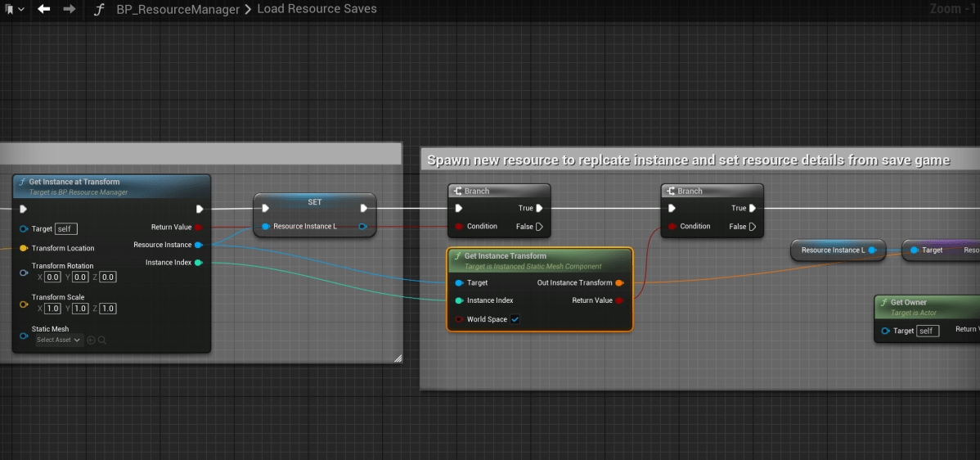Click the navigate back arrow
Image resolution: width=980 pixels, height=460 pixels.
coord(44,9)
